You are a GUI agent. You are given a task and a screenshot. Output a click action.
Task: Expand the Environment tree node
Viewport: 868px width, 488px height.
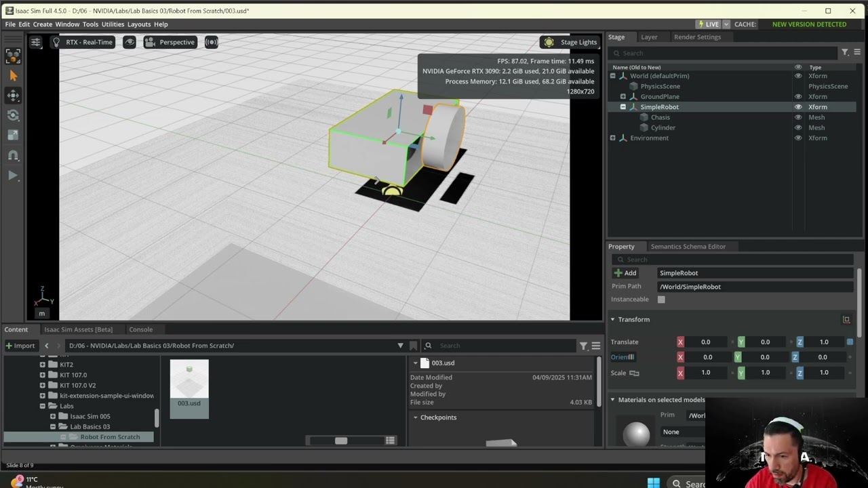pyautogui.click(x=612, y=138)
